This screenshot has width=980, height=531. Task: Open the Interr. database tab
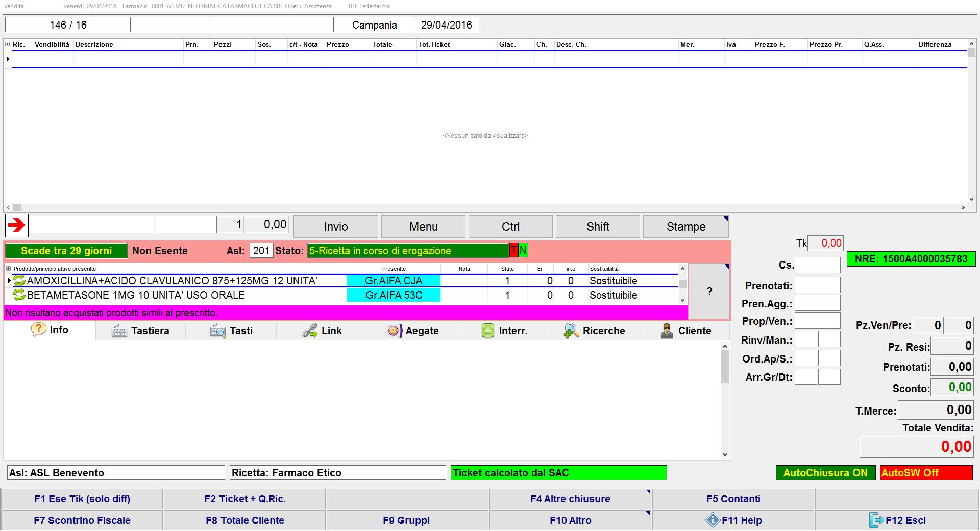[x=504, y=331]
